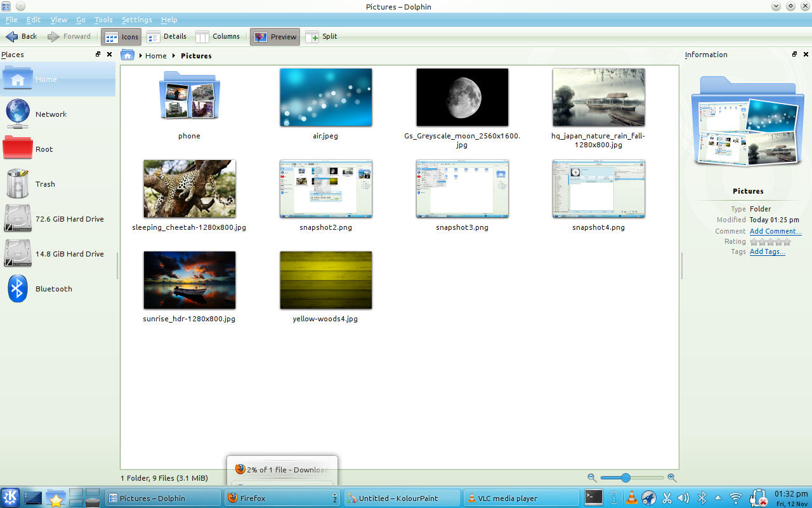Toggle the Preview button off
Viewport: 812px width, 508px height.
click(x=275, y=37)
